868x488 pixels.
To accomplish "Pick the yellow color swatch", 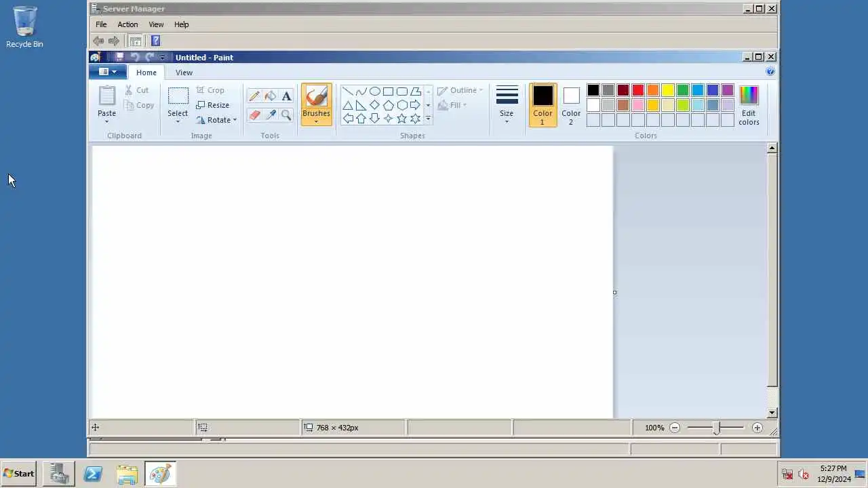I will point(668,90).
